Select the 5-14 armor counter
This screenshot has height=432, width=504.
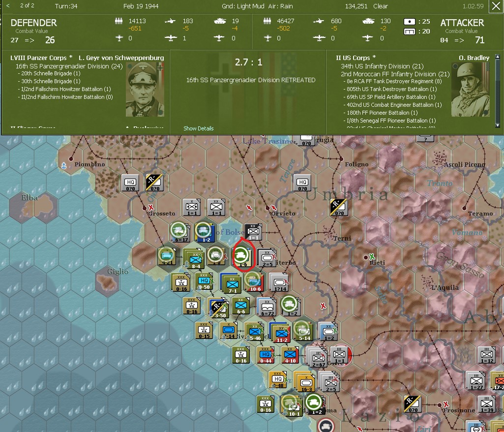click(x=303, y=331)
